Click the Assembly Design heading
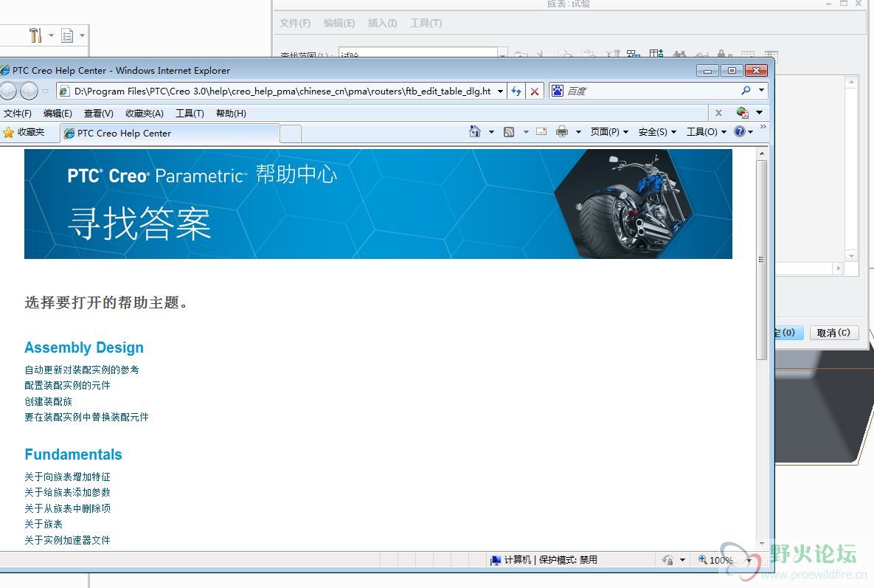 pos(84,347)
